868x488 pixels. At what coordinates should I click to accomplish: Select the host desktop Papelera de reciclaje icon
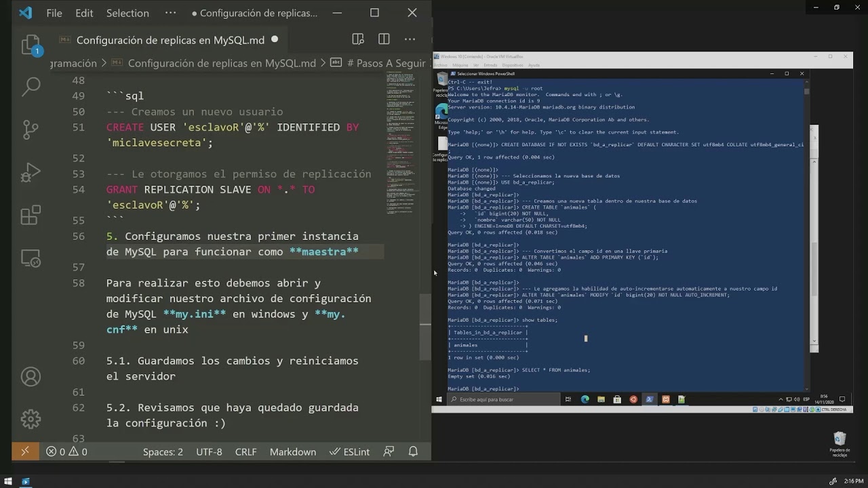(840, 445)
